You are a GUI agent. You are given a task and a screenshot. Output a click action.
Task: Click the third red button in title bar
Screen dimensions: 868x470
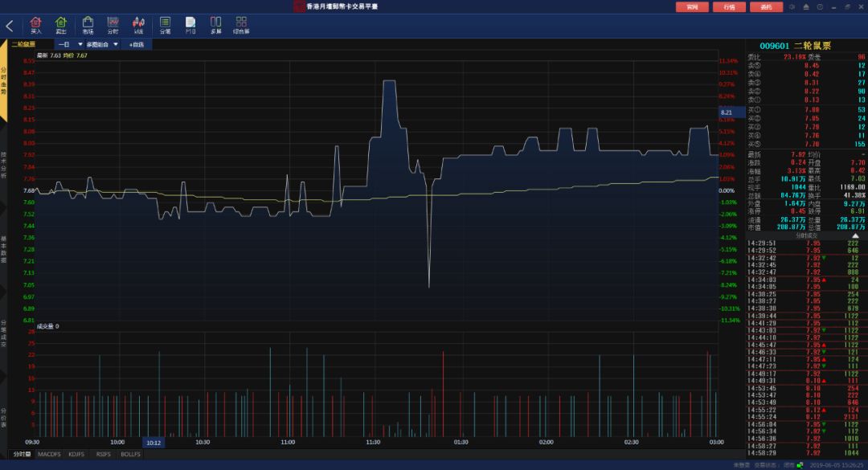766,6
